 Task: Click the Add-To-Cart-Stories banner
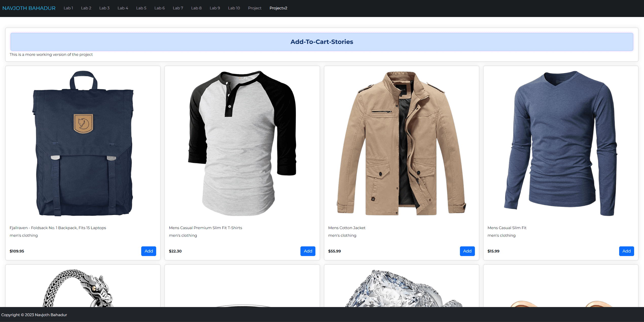[321, 42]
